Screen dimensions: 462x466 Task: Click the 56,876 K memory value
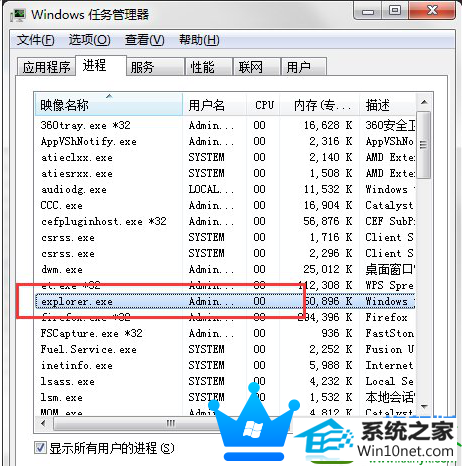pos(328,221)
